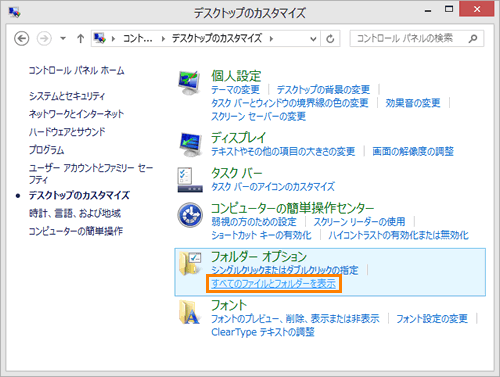The width and height of the screenshot is (500, 377).
Task: Open the フォルダー オプション heading
Action: click(x=259, y=257)
